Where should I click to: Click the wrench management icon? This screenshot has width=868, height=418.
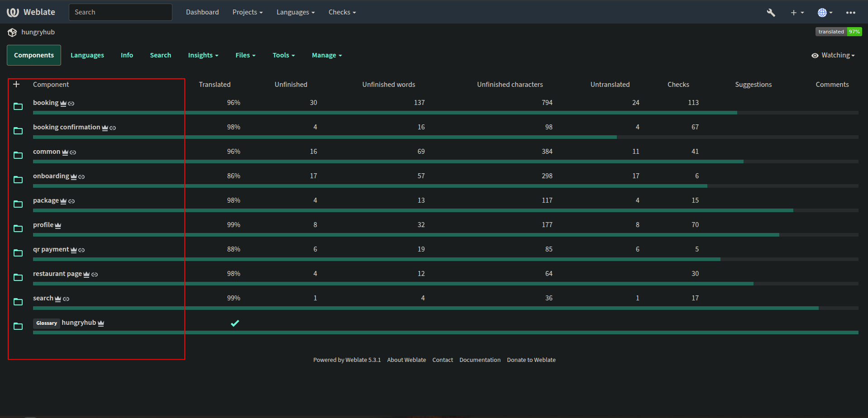click(x=771, y=13)
